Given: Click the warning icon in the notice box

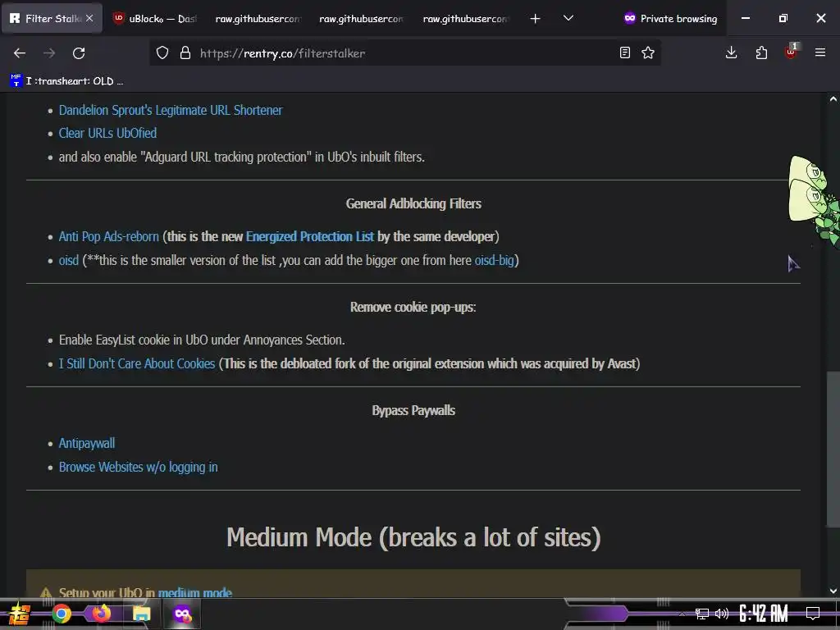Looking at the screenshot, I should coord(46,592).
